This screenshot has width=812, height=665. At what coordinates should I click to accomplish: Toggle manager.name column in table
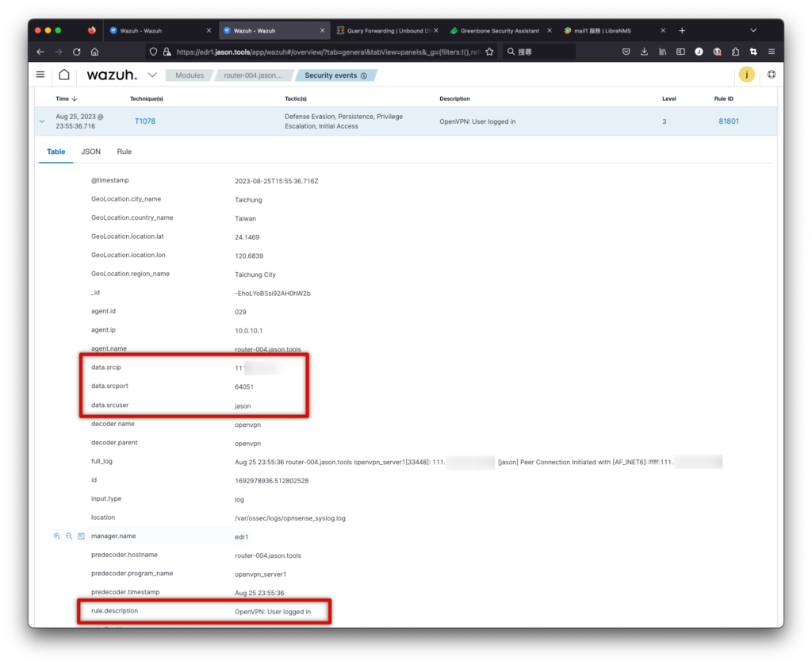point(82,536)
